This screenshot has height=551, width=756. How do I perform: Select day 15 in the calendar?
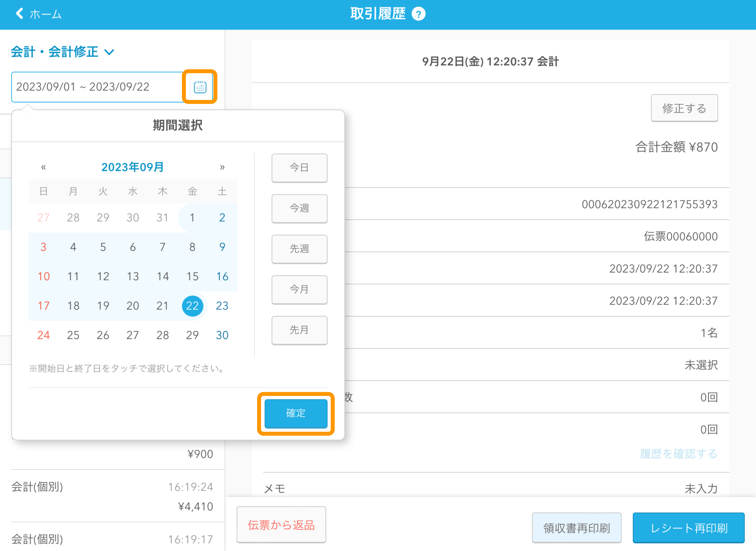(x=192, y=276)
